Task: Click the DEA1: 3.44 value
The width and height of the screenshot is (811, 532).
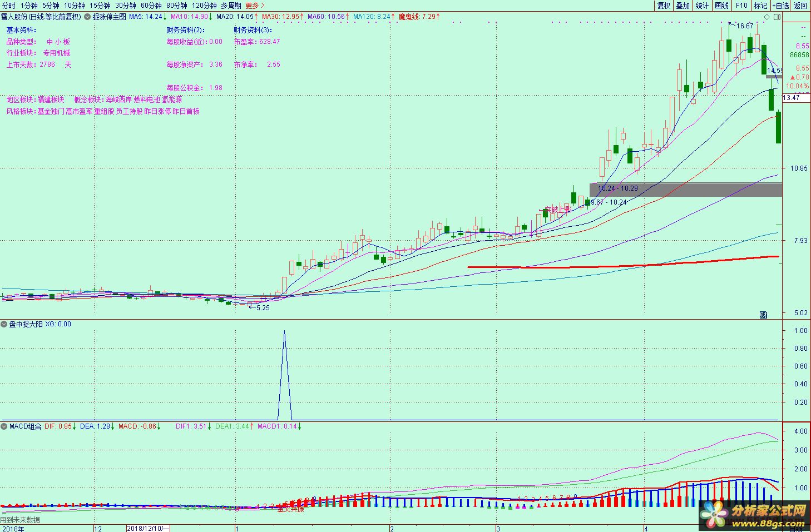Action: pos(234,426)
